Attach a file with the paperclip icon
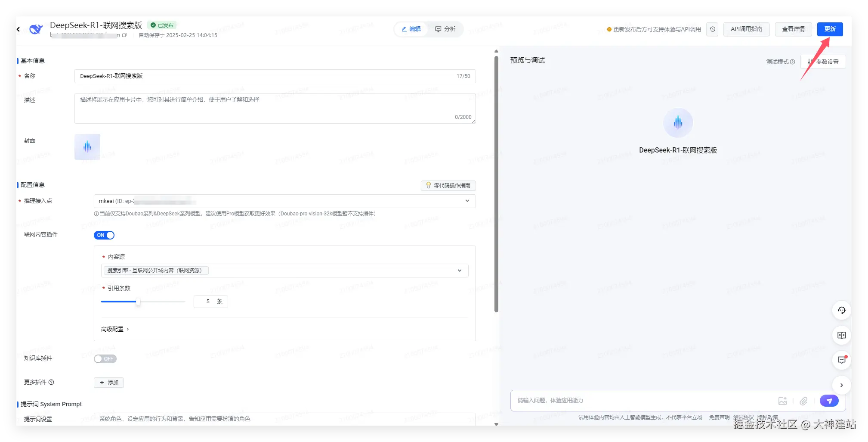The width and height of the screenshot is (868, 442). pos(803,401)
